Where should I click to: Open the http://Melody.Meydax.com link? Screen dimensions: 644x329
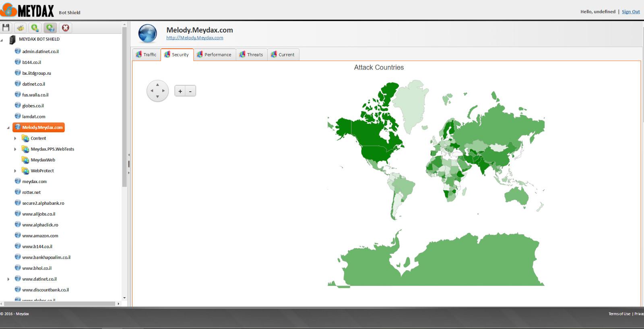[x=195, y=38]
